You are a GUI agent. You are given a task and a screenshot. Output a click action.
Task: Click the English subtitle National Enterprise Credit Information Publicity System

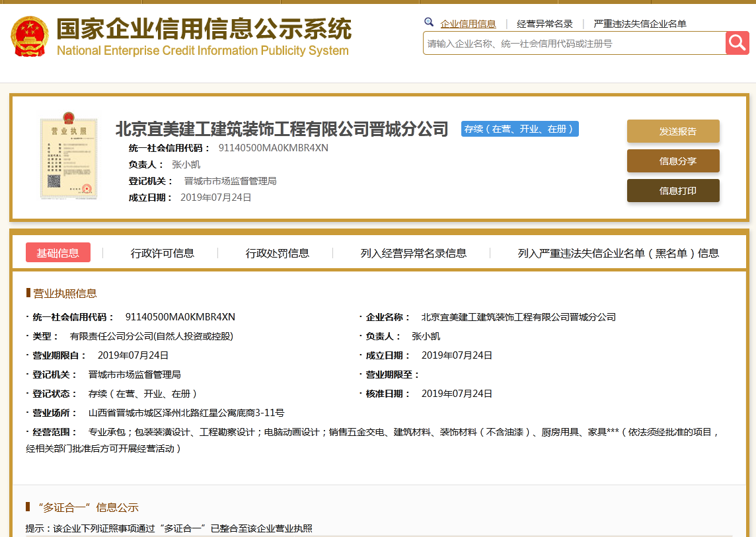(202, 51)
